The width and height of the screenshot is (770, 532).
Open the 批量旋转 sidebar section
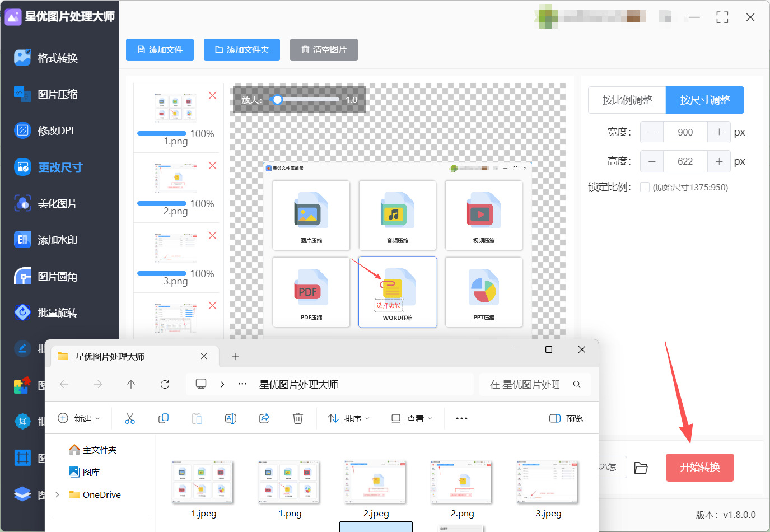click(x=47, y=312)
